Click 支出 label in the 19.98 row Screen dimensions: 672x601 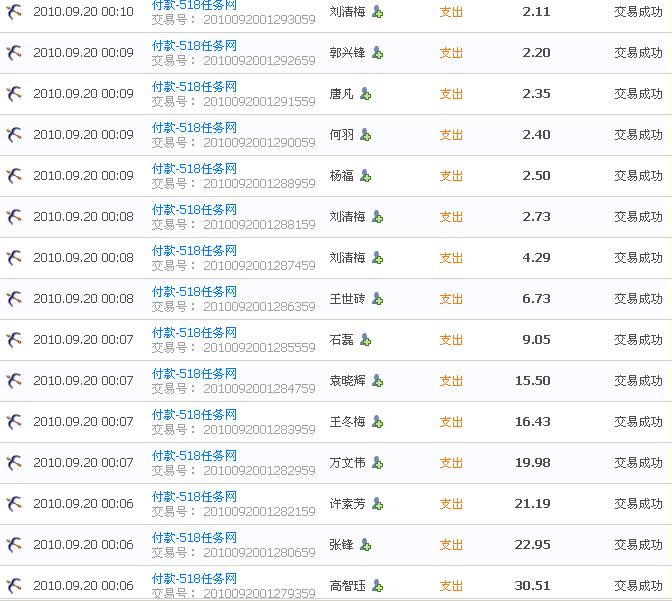(451, 463)
